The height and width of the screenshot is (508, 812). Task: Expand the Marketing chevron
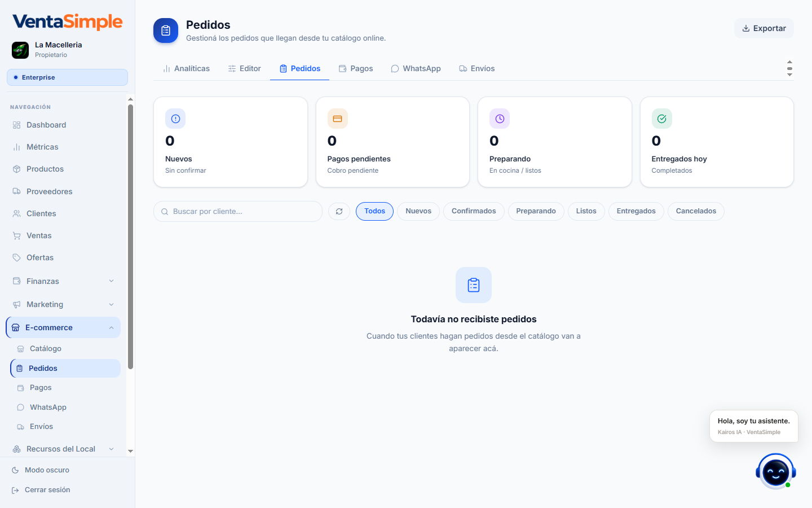111,304
